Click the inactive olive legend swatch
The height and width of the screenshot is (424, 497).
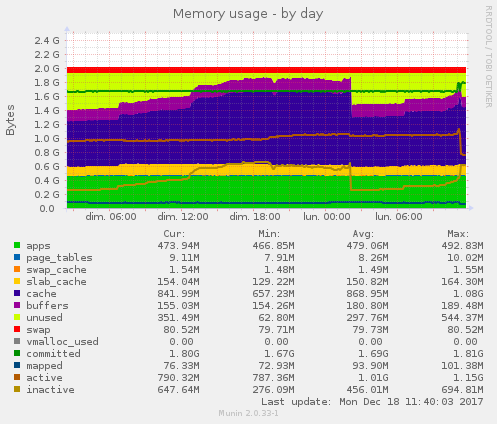pos(17,389)
